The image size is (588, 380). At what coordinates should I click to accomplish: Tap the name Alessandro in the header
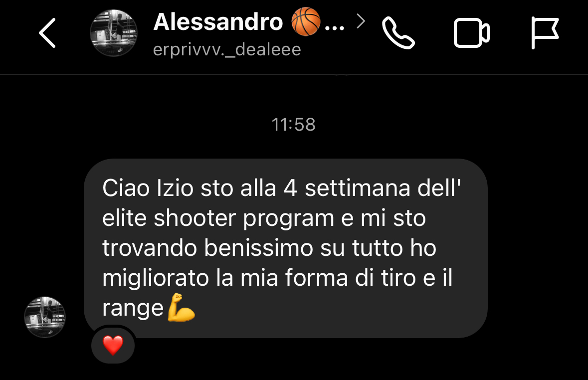[218, 22]
